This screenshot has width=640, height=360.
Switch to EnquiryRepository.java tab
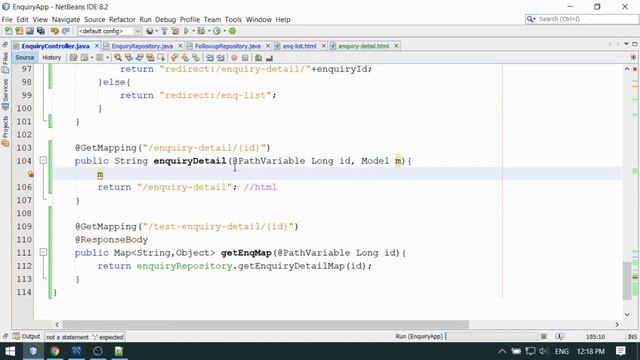point(142,46)
